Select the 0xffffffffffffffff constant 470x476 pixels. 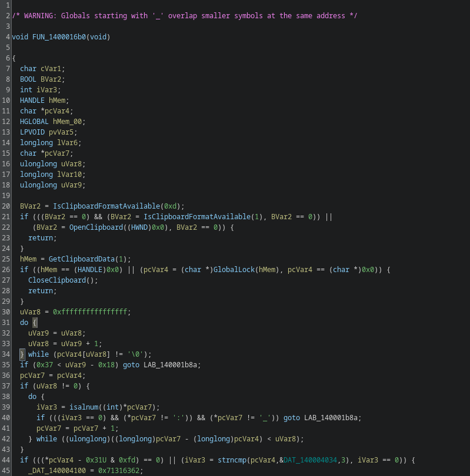tap(90, 312)
